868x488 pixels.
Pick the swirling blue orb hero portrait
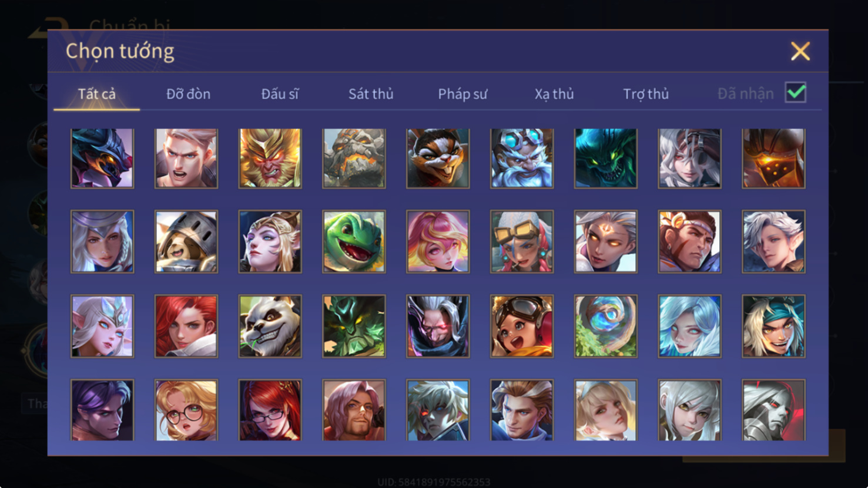tap(606, 327)
